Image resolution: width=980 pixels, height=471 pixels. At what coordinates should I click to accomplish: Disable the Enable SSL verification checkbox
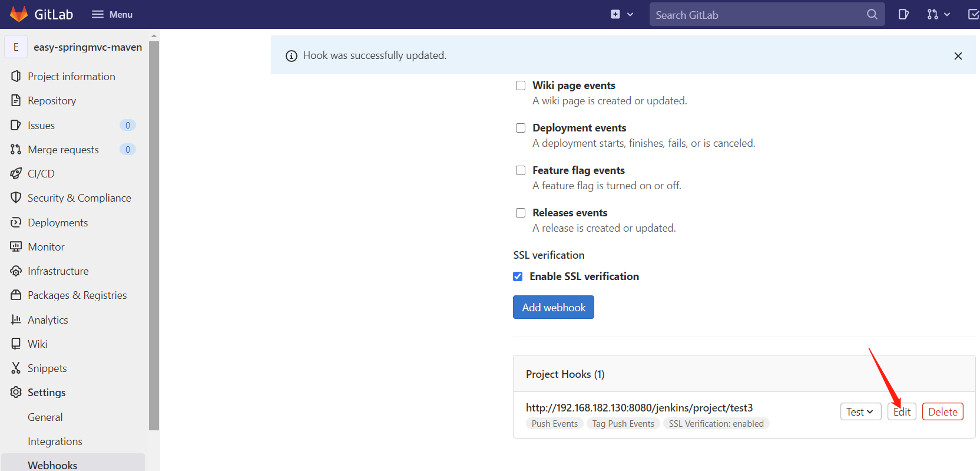(518, 276)
